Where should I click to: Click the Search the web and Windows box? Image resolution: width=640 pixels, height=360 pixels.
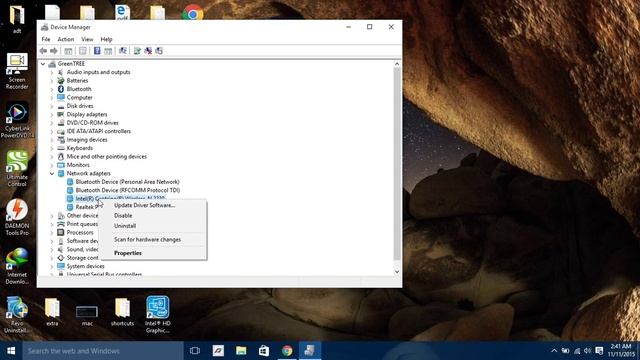[103, 351]
